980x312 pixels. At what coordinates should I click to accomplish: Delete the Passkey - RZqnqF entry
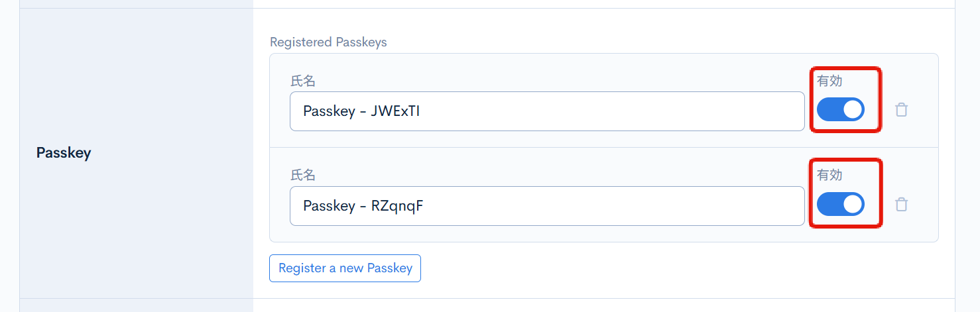[901, 205]
